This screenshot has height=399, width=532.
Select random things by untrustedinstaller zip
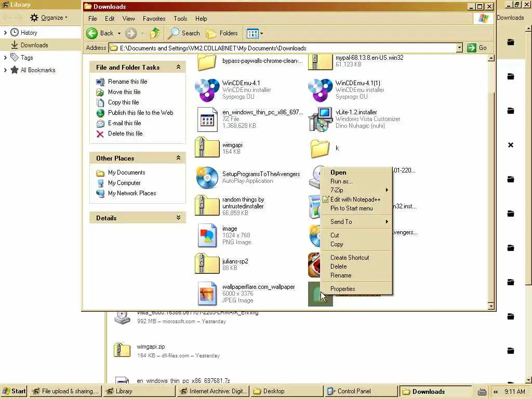point(207,205)
